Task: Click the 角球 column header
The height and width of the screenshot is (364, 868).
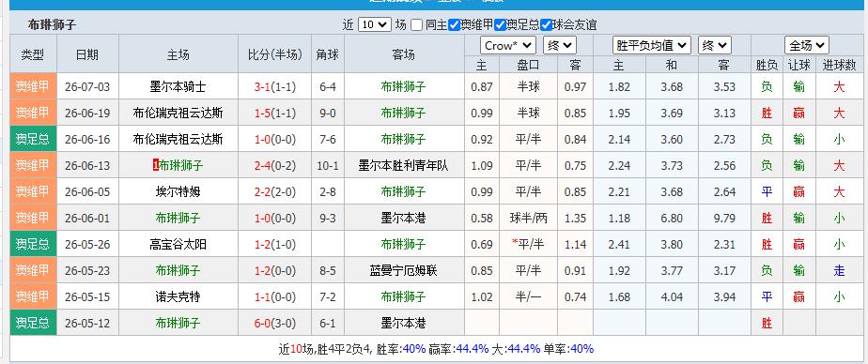Action: click(328, 54)
